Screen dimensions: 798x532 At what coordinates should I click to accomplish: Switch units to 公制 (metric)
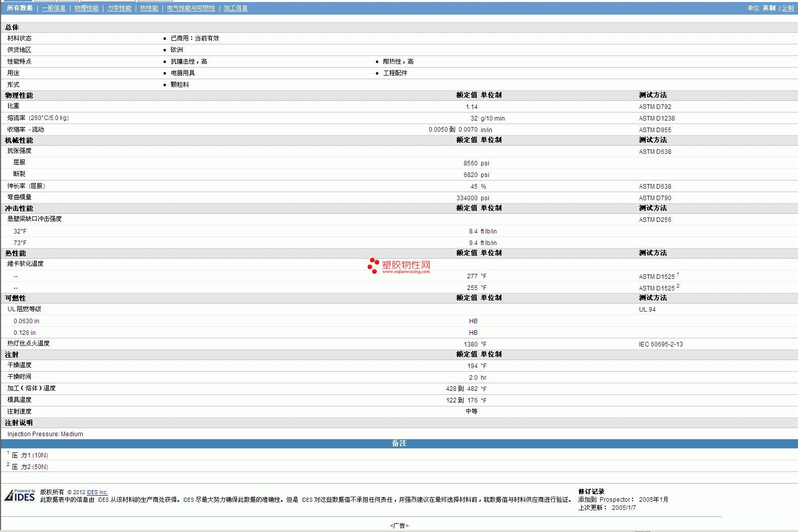[x=787, y=8]
